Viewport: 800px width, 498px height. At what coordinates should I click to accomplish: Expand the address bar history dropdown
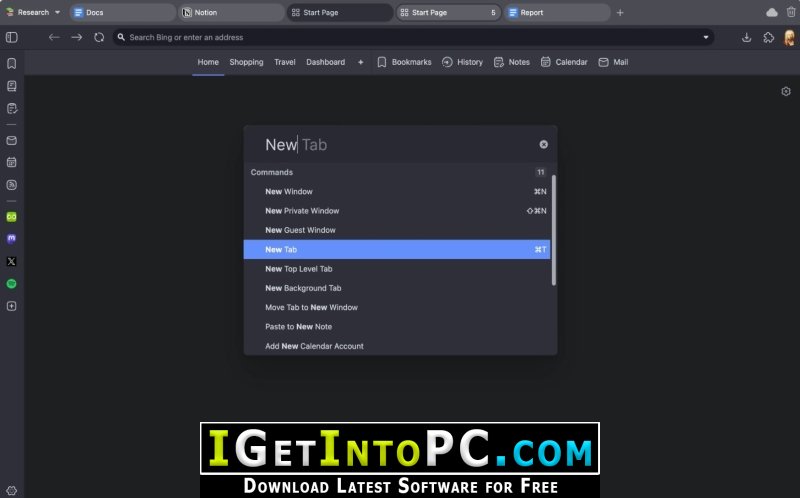tap(706, 37)
